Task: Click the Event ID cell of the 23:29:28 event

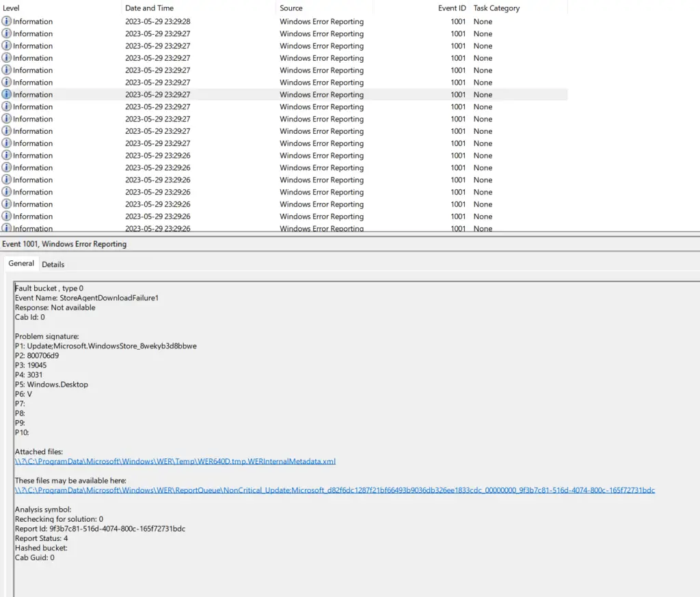Action: (x=458, y=22)
